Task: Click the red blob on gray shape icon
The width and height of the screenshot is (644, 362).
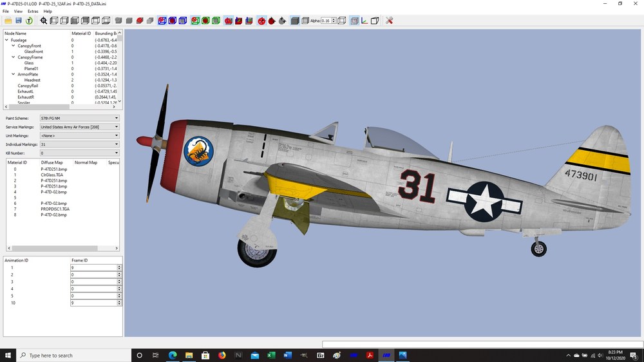Action: pyautogui.click(x=140, y=21)
